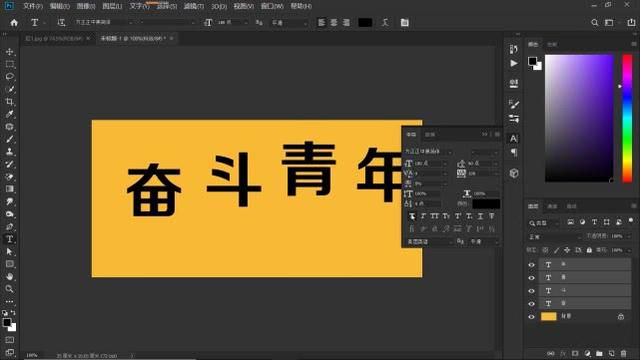Open the search icon at top right

pos(595,22)
